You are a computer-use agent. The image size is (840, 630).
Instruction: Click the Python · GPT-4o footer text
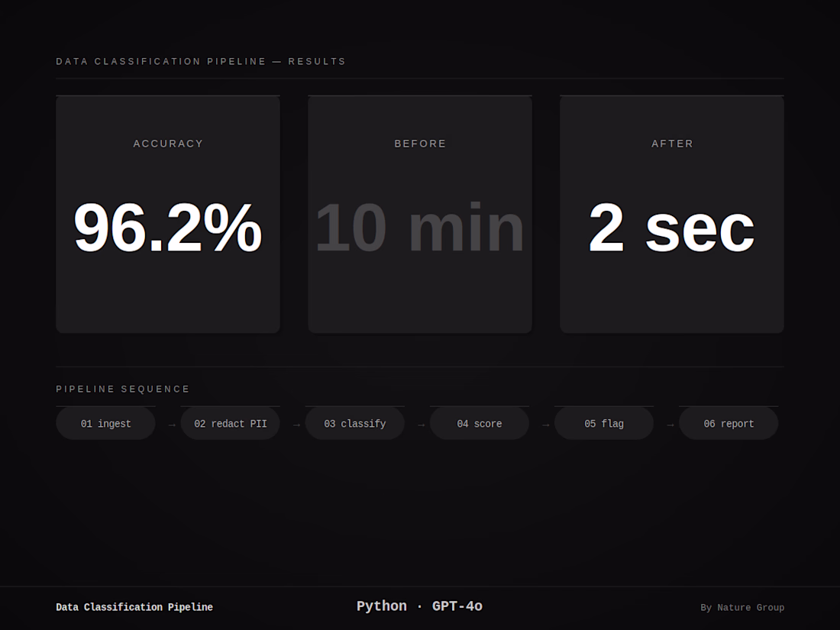(419, 606)
